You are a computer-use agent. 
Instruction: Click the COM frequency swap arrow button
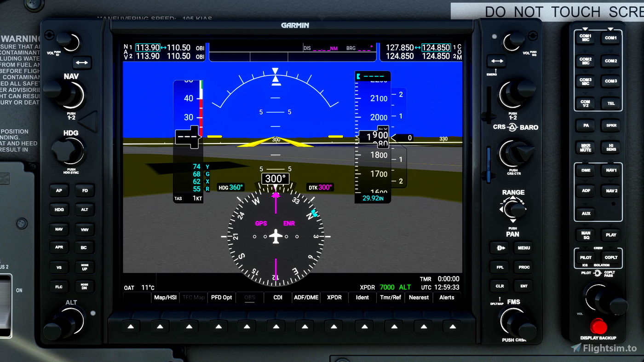(x=497, y=61)
